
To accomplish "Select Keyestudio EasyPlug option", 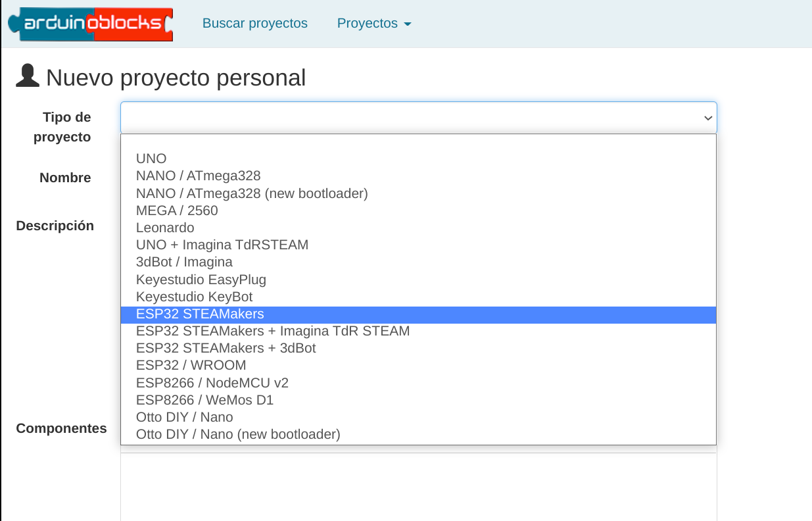I will 418,280.
